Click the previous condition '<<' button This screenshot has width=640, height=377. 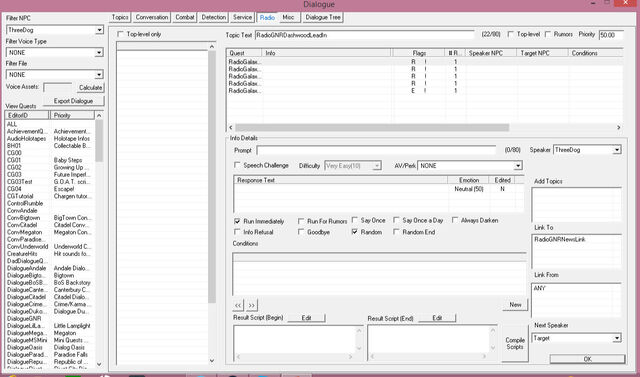coord(238,305)
